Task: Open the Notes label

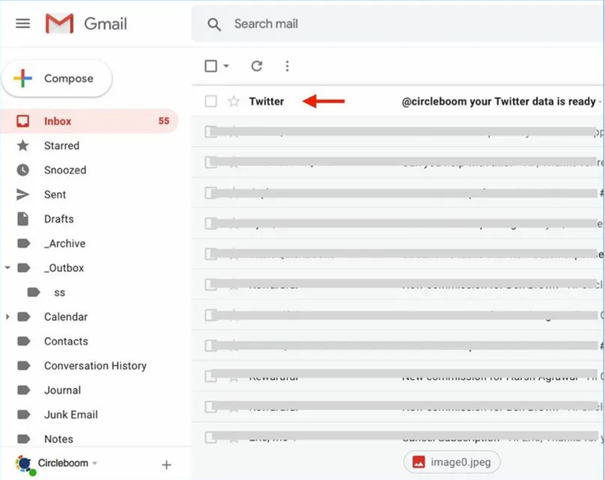Action: [x=59, y=439]
